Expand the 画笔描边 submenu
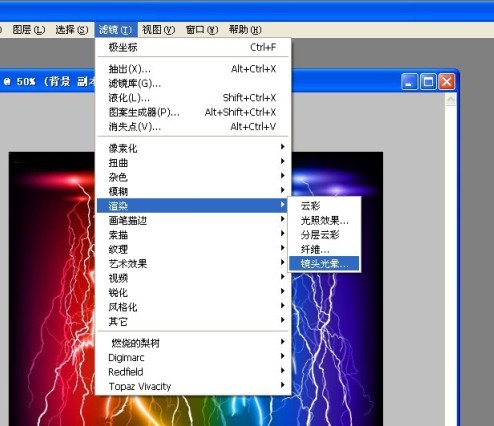This screenshot has width=494, height=426. [193, 220]
